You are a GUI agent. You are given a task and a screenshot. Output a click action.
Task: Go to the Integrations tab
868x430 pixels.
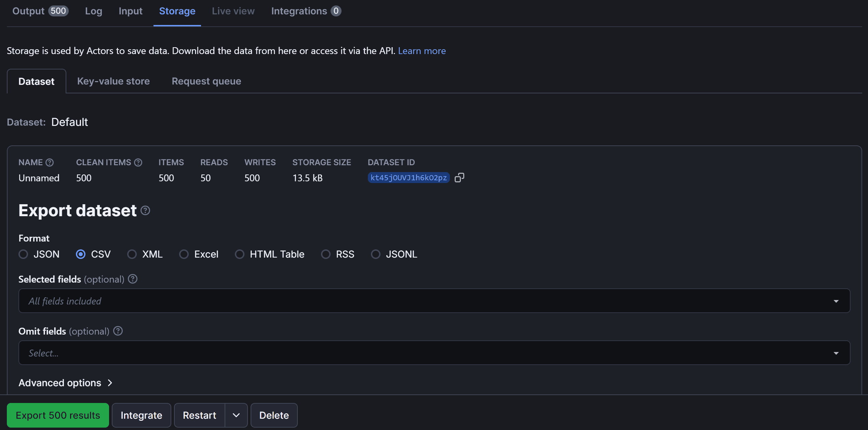click(299, 11)
